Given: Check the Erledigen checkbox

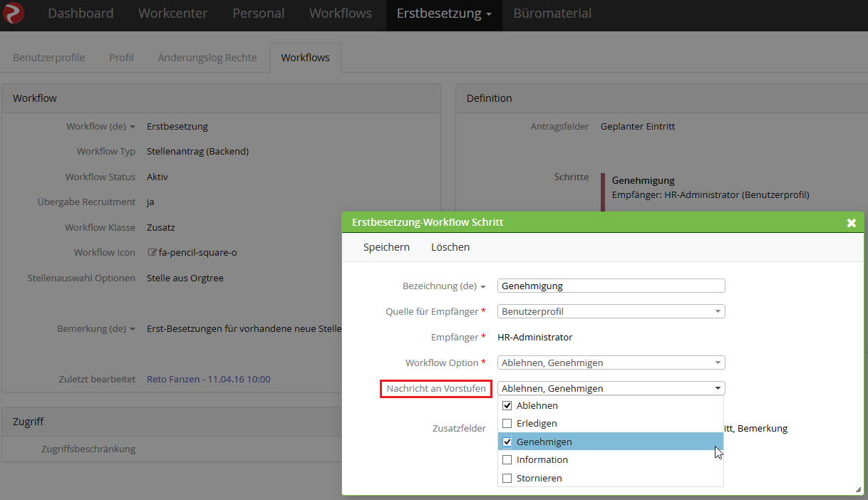Looking at the screenshot, I should (507, 423).
